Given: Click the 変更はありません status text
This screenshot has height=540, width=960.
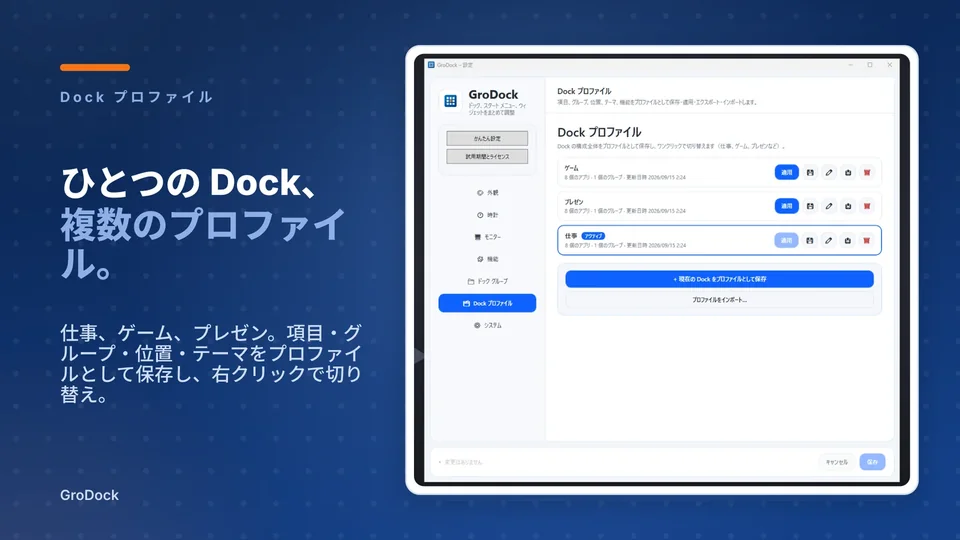Looking at the screenshot, I should pyautogui.click(x=463, y=462).
